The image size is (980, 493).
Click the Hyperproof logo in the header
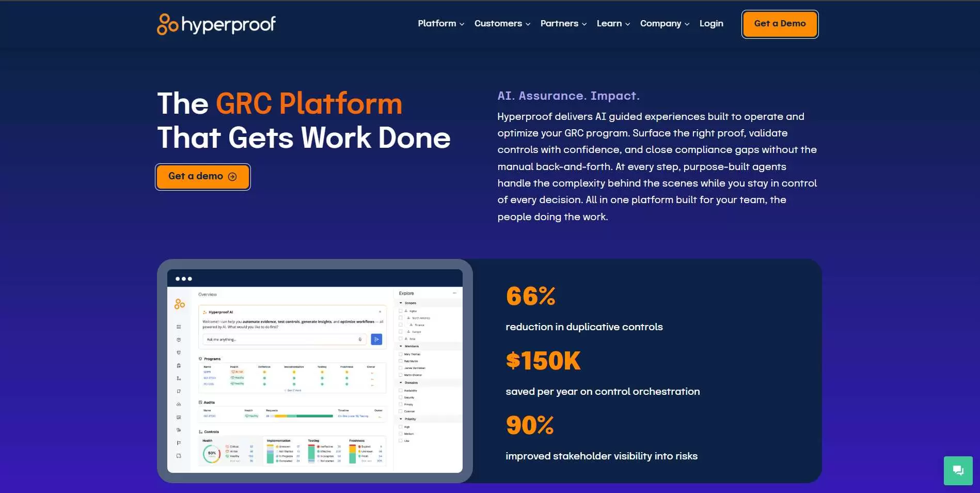216,24
